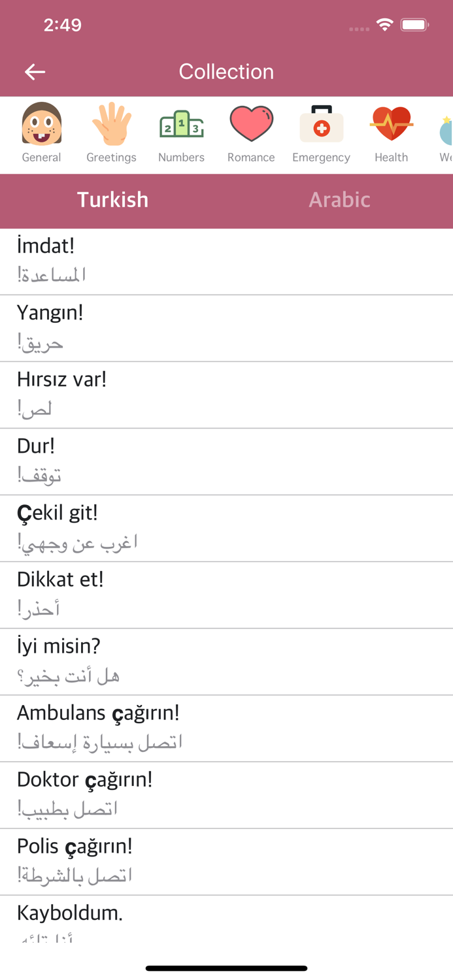Open the Numbers category
The height and width of the screenshot is (980, 453).
tap(181, 133)
